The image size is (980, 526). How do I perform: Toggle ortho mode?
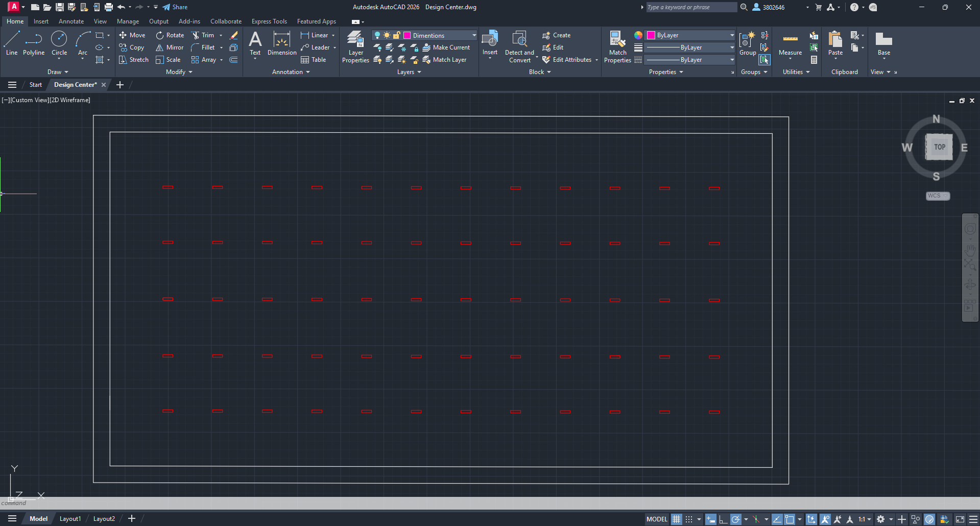(x=723, y=519)
